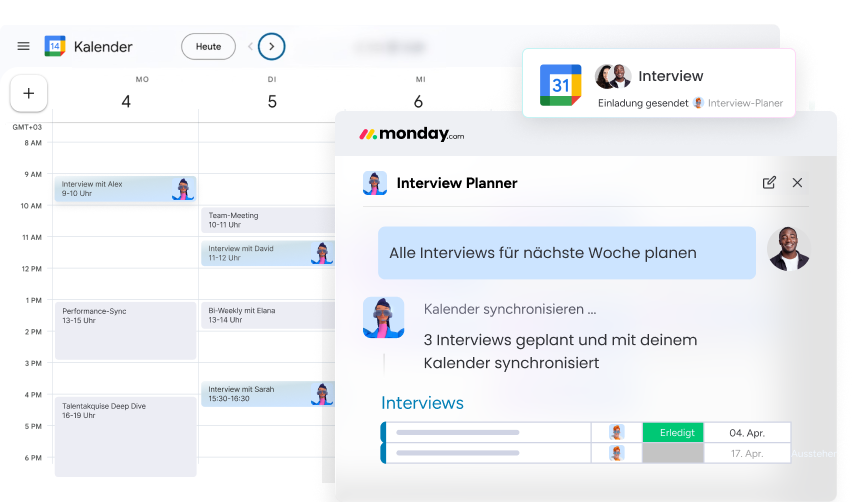Open the Interview mit Sarah event

(268, 394)
